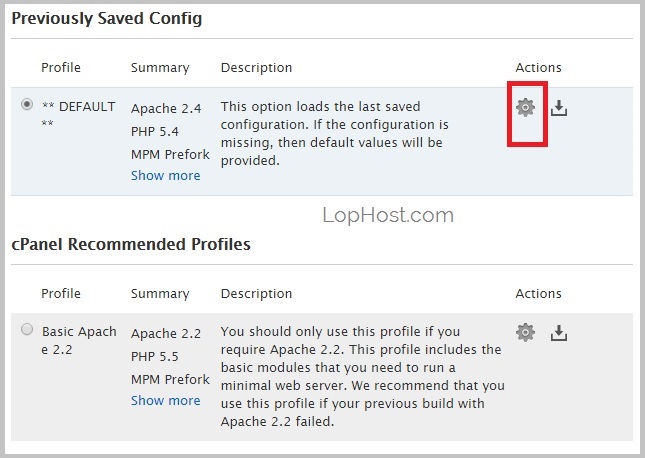Click Profile column header in Saved Config
The height and width of the screenshot is (458, 645).
click(x=61, y=67)
